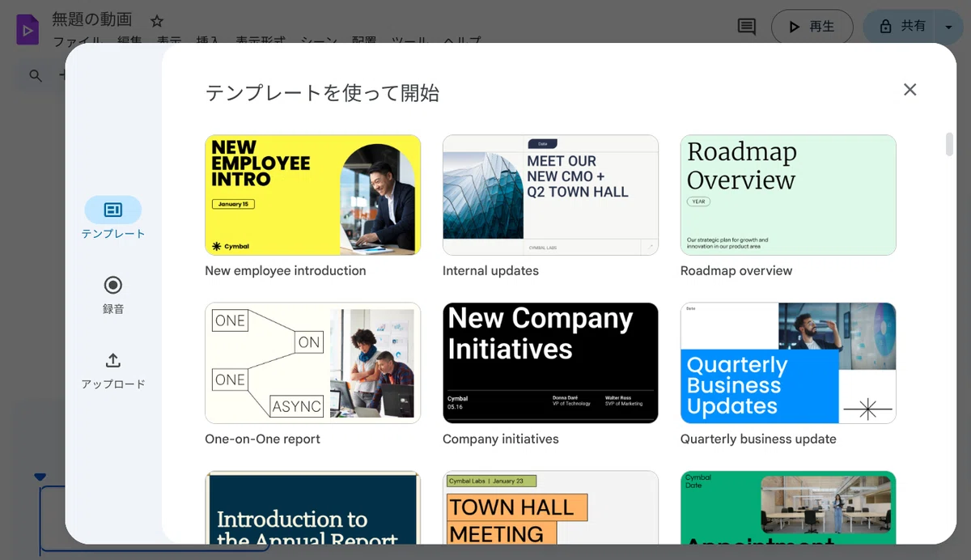Select the アップロード upload option
The width and height of the screenshot is (971, 560).
click(x=113, y=371)
